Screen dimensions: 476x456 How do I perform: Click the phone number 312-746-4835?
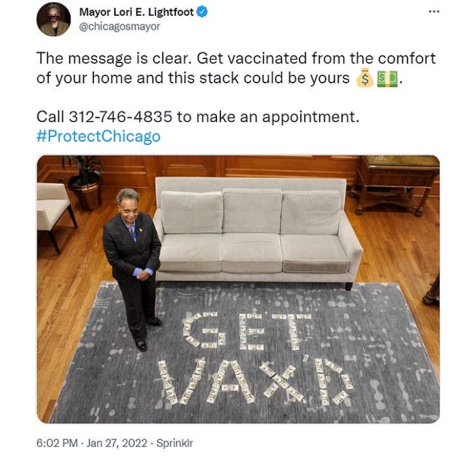click(x=121, y=117)
